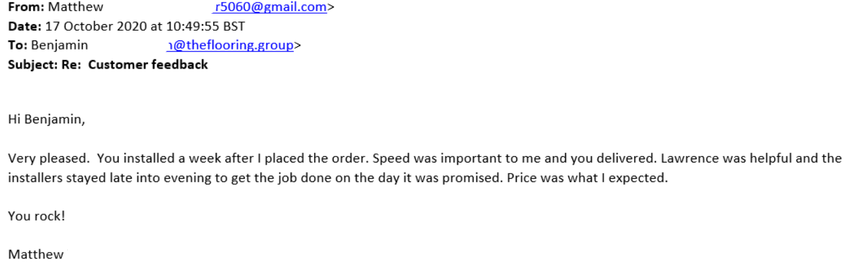Image resolution: width=868 pixels, height=267 pixels.
Task: Click the words "Very pleased." in body
Action: click(x=44, y=159)
